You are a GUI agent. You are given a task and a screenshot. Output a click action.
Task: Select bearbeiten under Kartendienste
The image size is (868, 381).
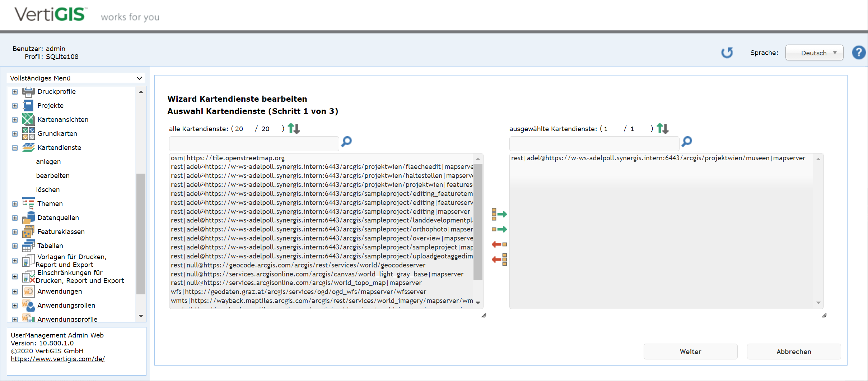click(53, 175)
